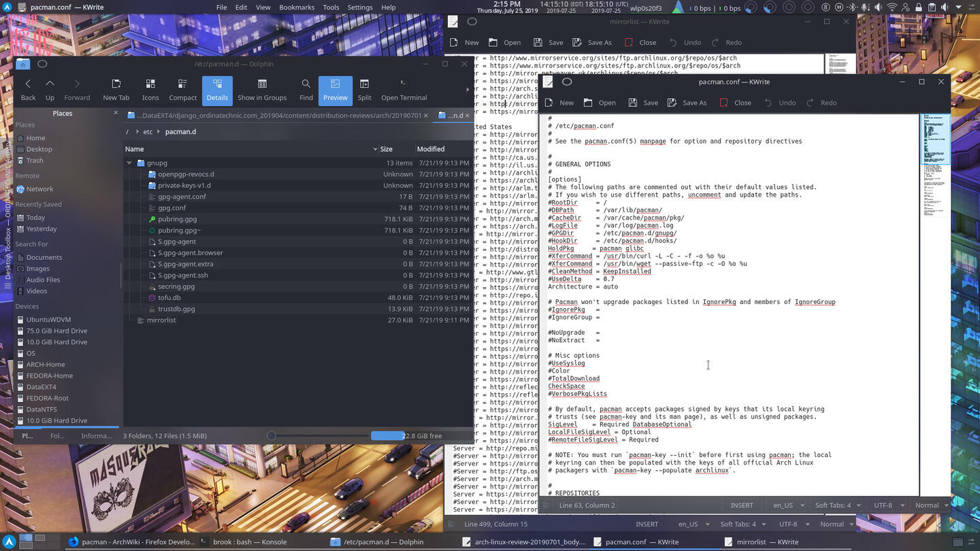Open Normal dropdown in mirrorlist status bar

pos(836,524)
